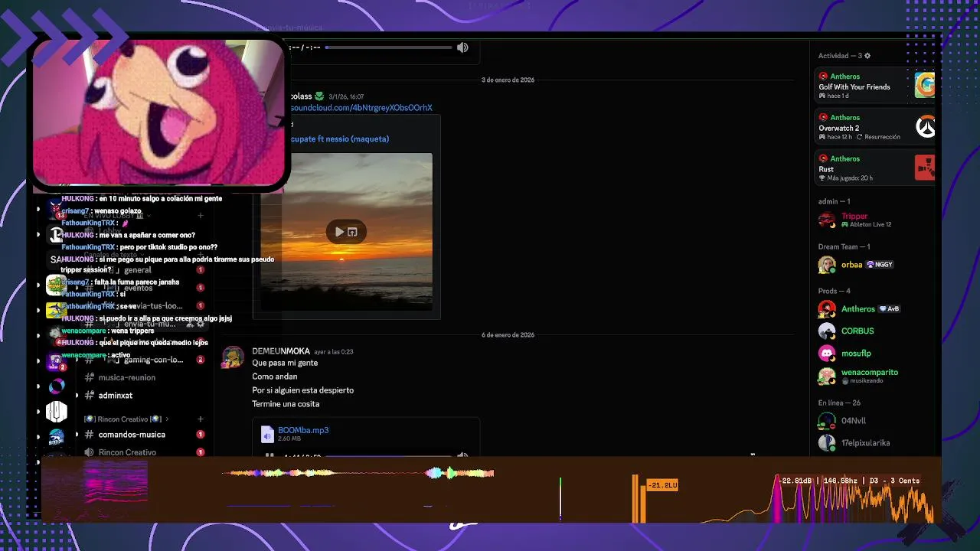Open the 'cupate ft nessio (maqueta)' title link
The height and width of the screenshot is (551, 980).
(340, 139)
